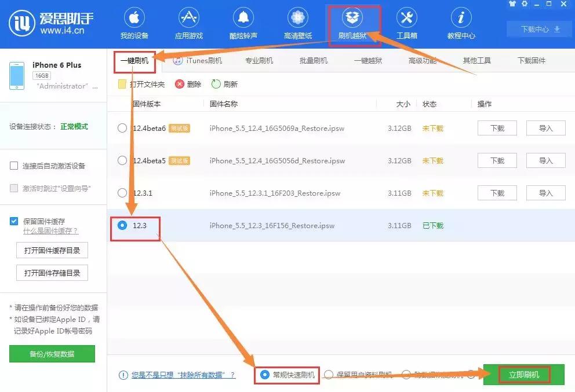
Task: Open the 应用游戏 (Apps & Games) section
Action: coord(188,23)
